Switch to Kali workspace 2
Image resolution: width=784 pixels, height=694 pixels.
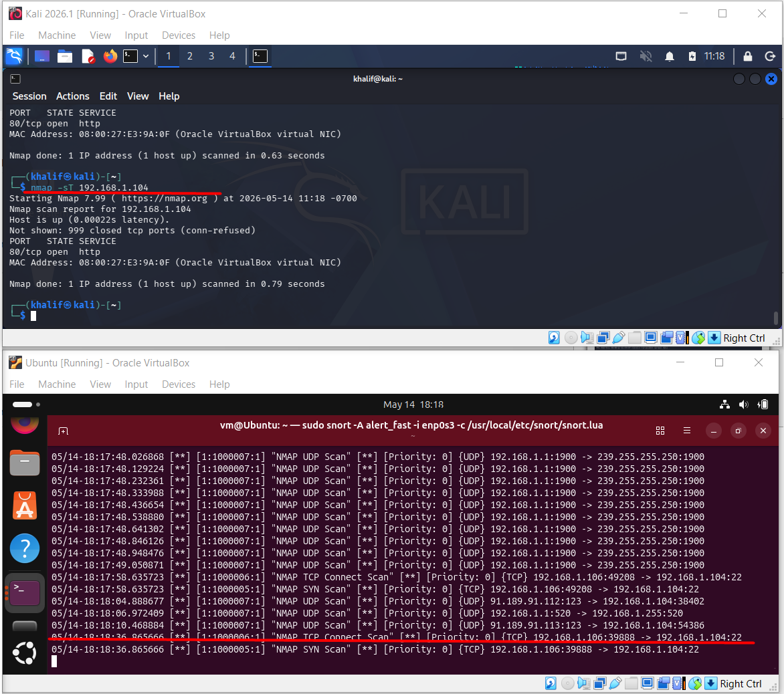(x=190, y=56)
